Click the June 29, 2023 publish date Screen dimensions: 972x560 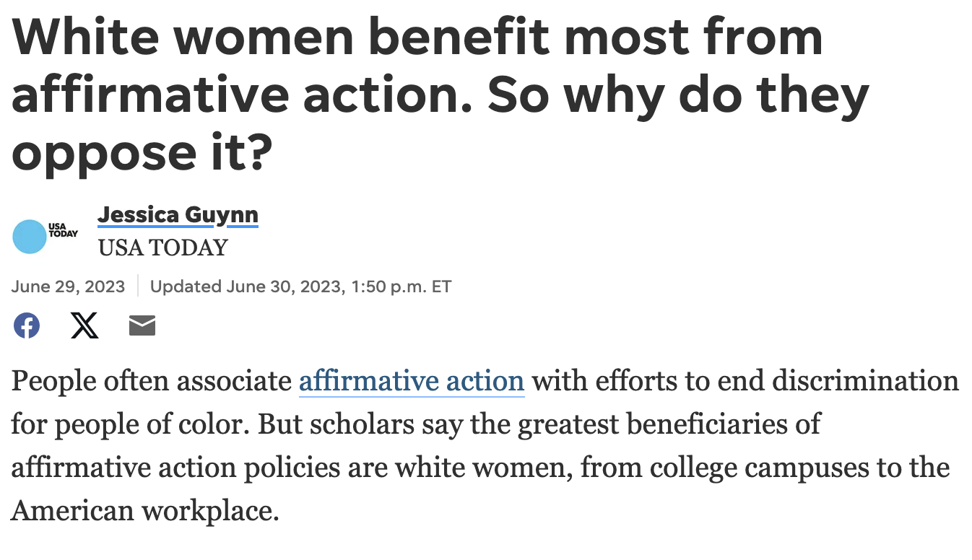tap(68, 286)
